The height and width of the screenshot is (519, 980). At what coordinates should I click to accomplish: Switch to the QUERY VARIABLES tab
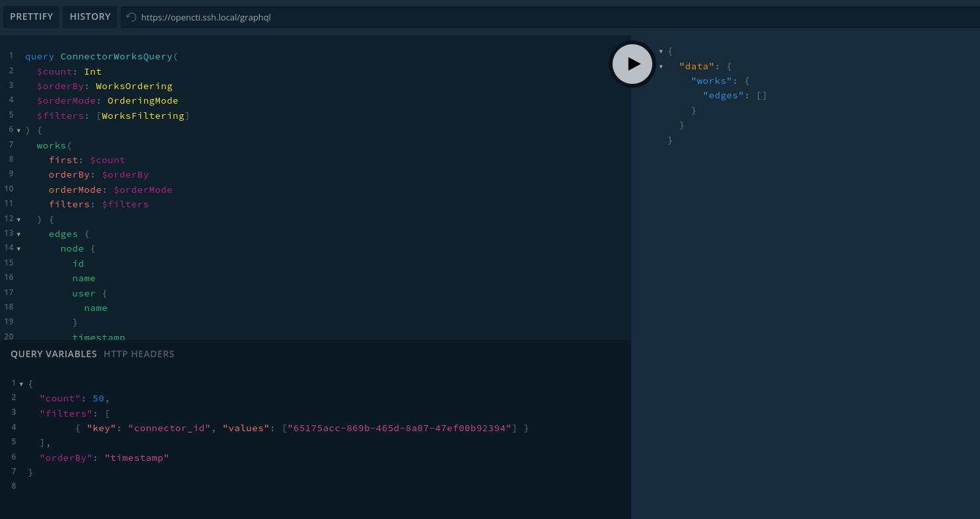pyautogui.click(x=54, y=354)
